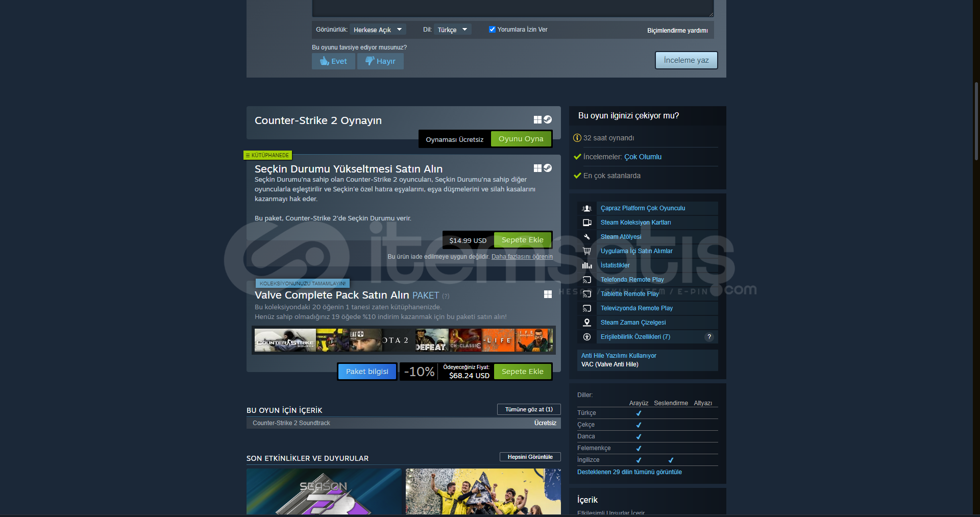The width and height of the screenshot is (980, 517).
Task: Open the Çapraz Platform Çok Oyunculu link
Action: point(643,208)
